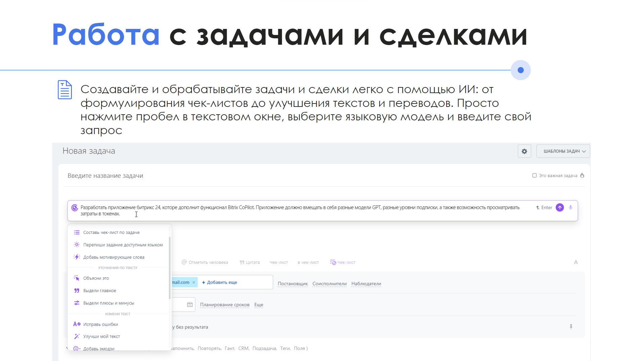Open the task settings gear icon
Viewport: 644px width, 361px height.
(x=524, y=151)
